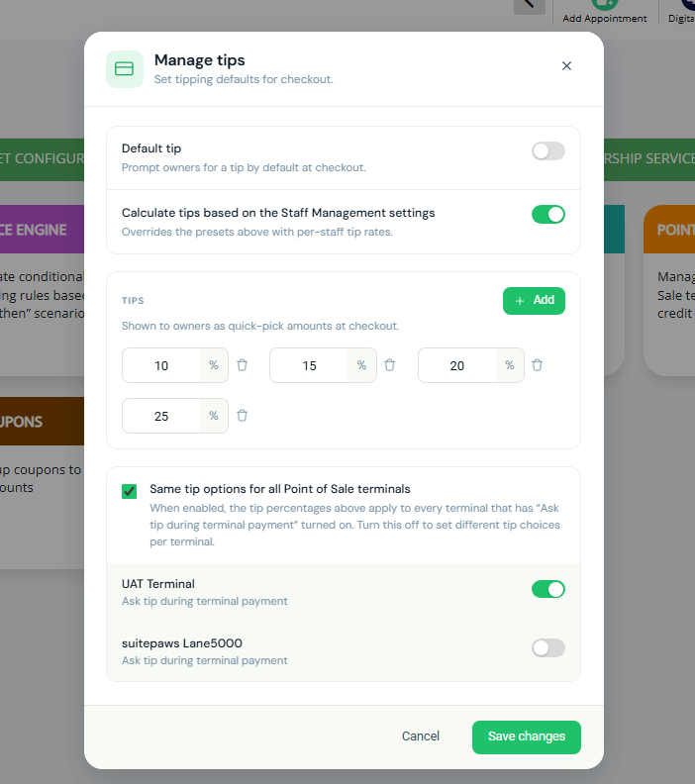Click the green card icon beside Manage tips
The image size is (695, 784).
tap(125, 69)
